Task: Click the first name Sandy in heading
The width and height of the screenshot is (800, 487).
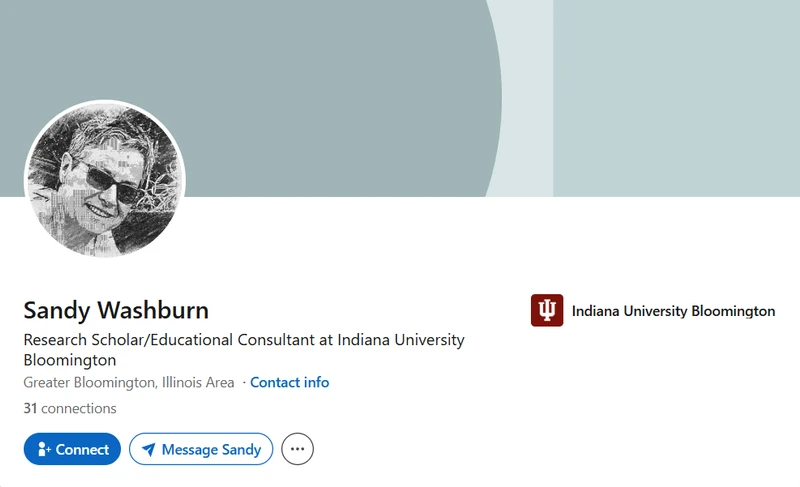Action: [x=57, y=311]
